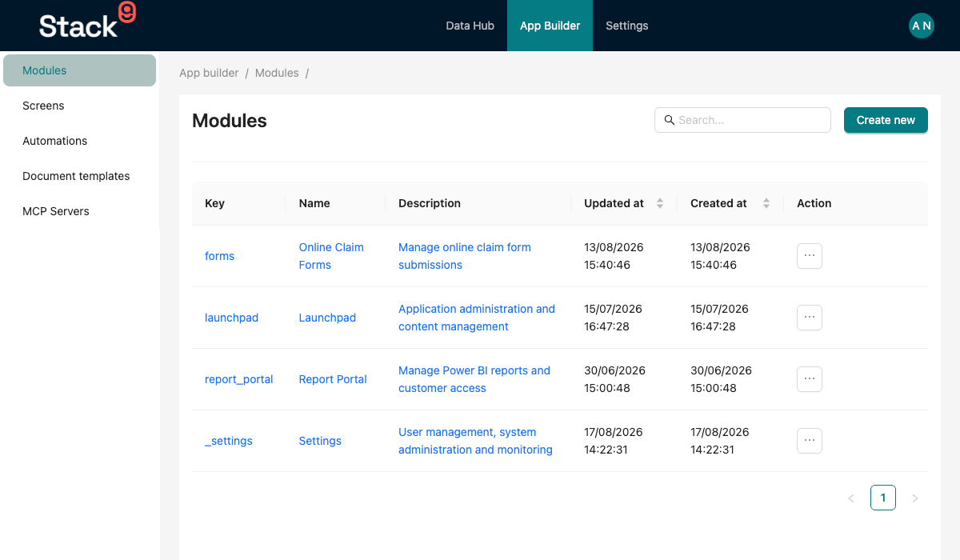Open actions menu for _settings row
Viewport: 960px width, 560px height.
810,441
